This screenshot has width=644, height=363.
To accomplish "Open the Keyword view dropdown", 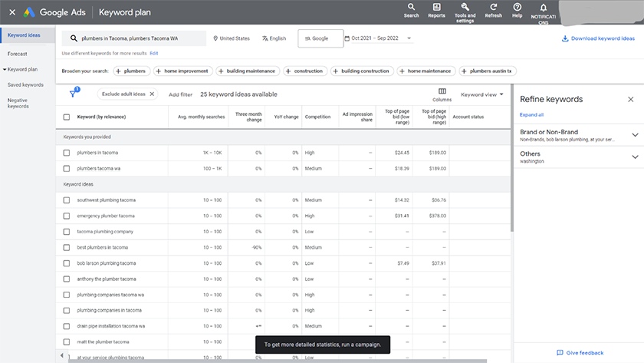I will [481, 94].
